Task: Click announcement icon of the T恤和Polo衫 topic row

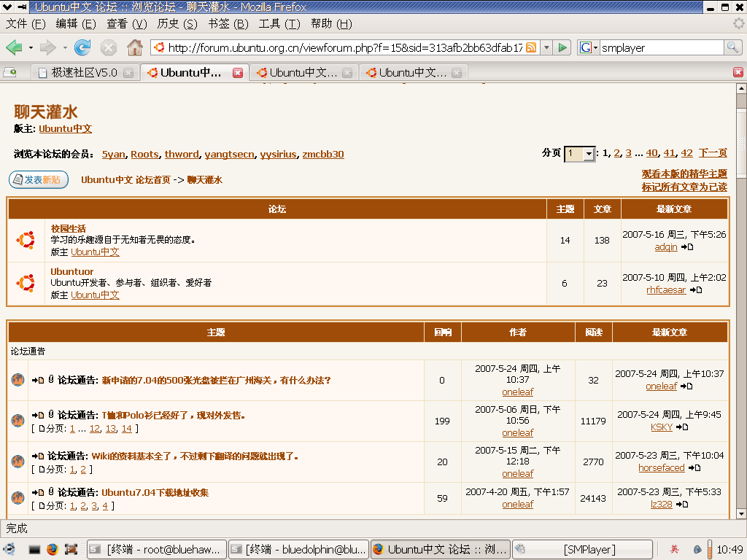Action: (18, 421)
